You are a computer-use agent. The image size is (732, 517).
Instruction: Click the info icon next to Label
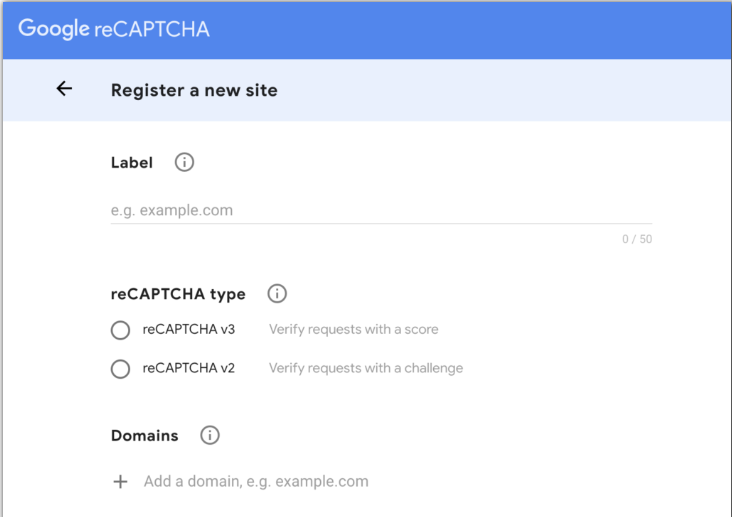pyautogui.click(x=184, y=162)
